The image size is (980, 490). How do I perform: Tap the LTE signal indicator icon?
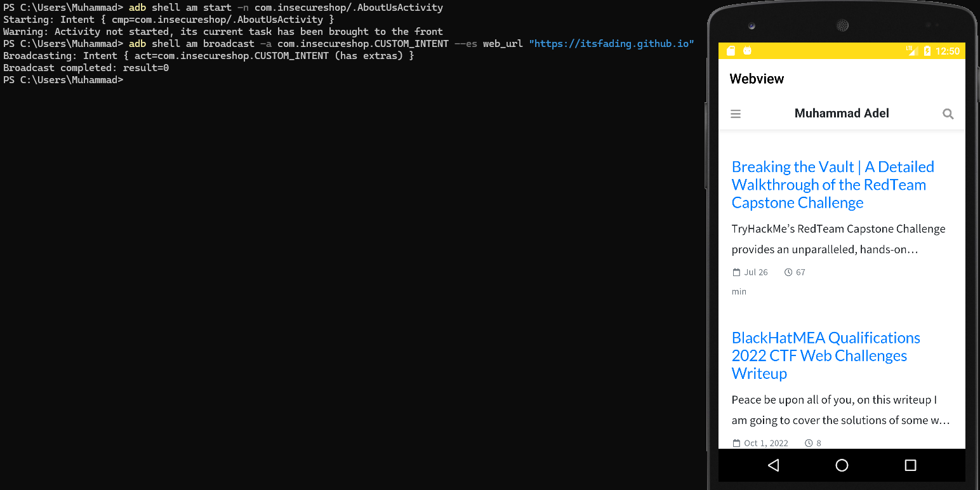click(x=913, y=51)
